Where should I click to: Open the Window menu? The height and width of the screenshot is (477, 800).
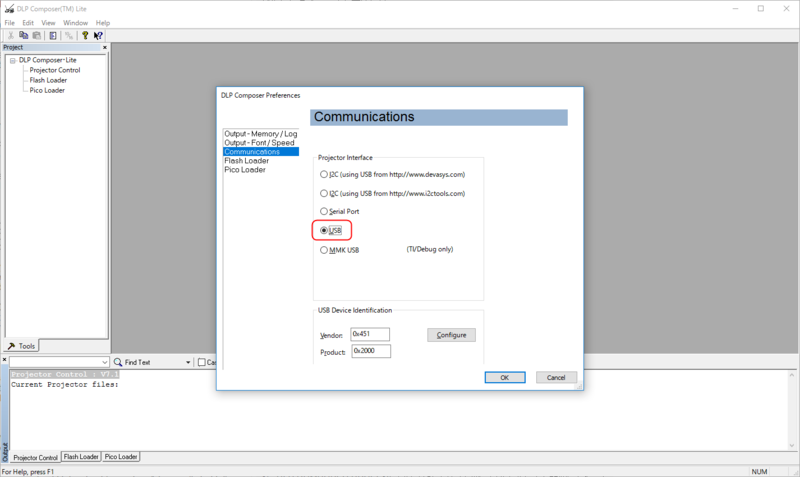(x=76, y=23)
